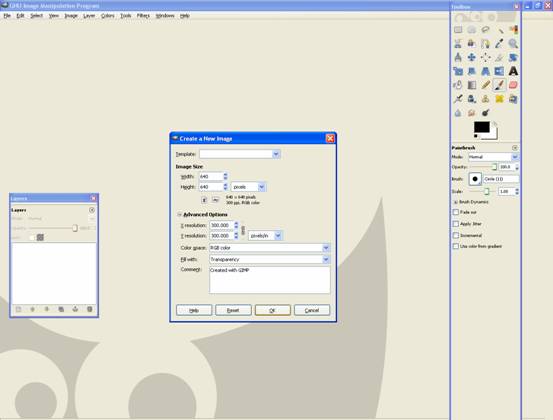This screenshot has width=553, height=420.
Task: Select the Perspective tool
Action: [486, 71]
